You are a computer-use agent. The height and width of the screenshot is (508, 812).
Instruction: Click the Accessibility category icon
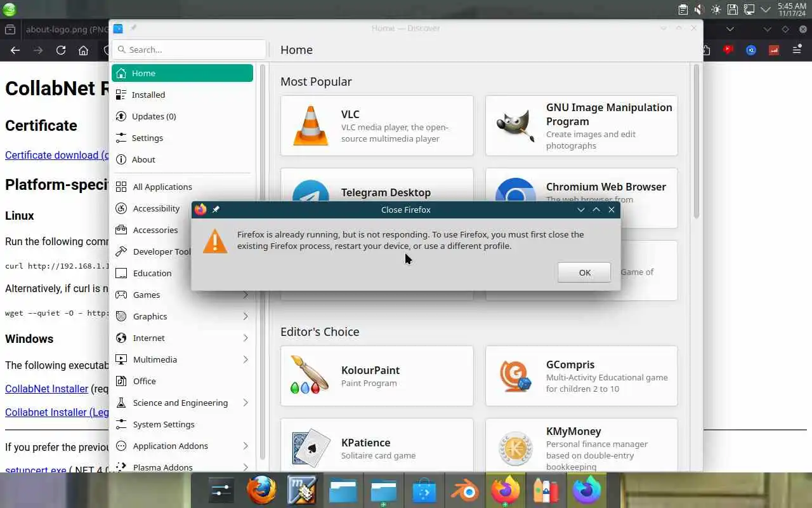tap(121, 208)
